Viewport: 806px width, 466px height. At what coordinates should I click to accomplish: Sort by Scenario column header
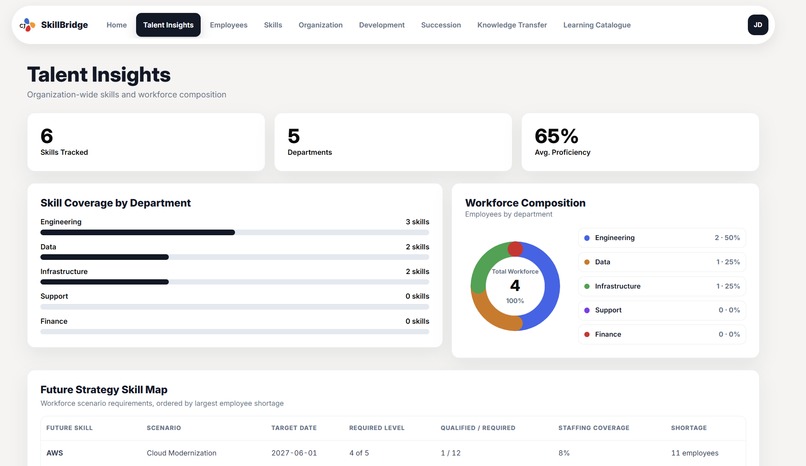(163, 428)
